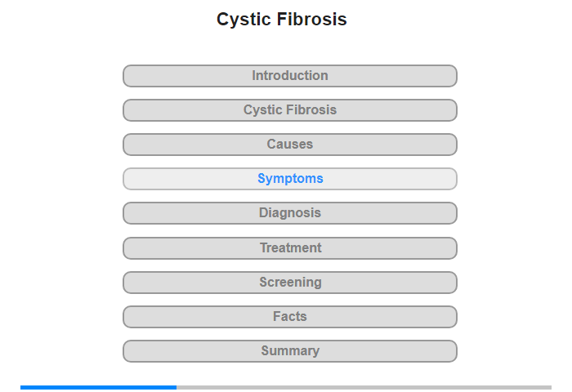Viewport: 572px width, 392px height.
Task: Open the Diagnosis section
Action: tap(290, 213)
